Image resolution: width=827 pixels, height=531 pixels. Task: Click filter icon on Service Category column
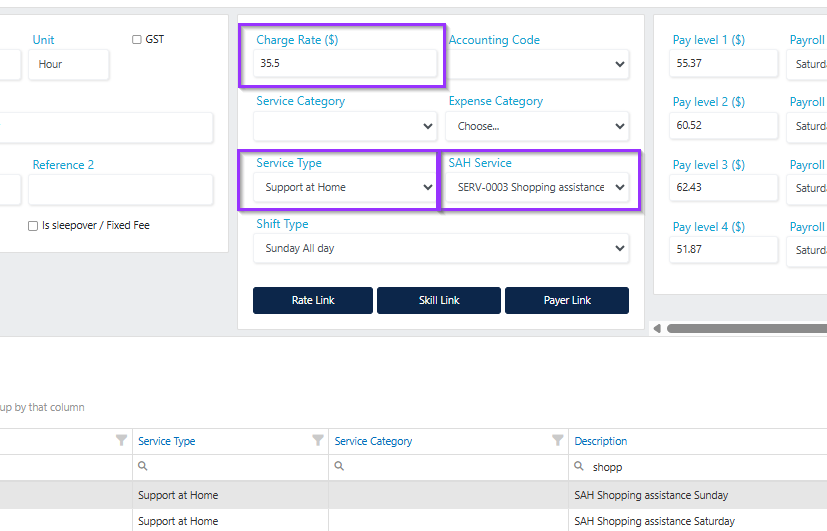tap(557, 440)
